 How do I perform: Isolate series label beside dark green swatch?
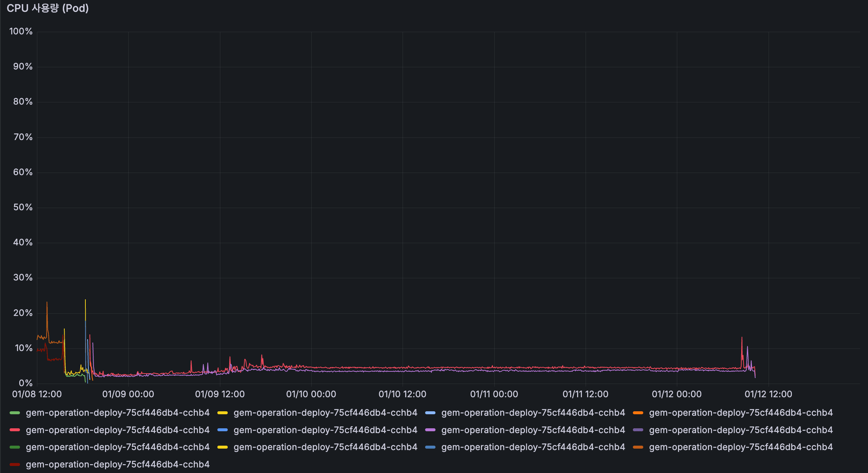[x=118, y=447]
